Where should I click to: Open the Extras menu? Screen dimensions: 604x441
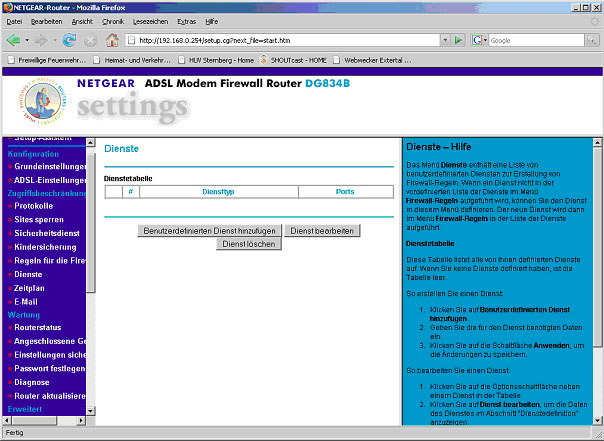(x=188, y=20)
